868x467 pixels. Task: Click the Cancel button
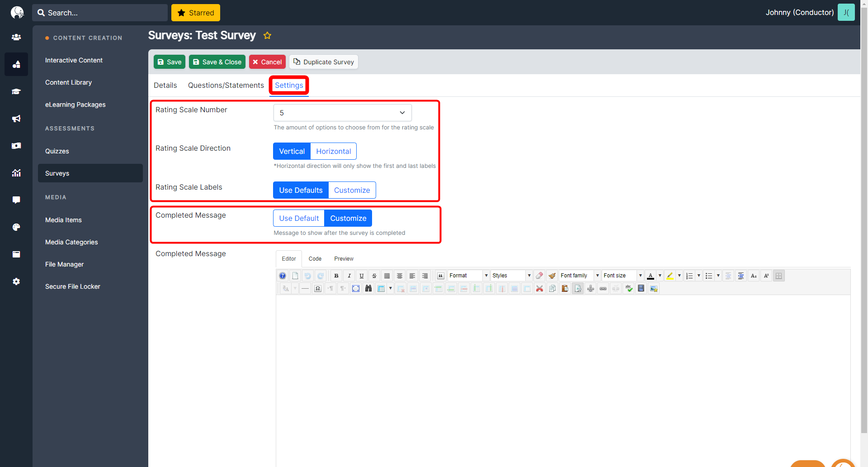(267, 62)
